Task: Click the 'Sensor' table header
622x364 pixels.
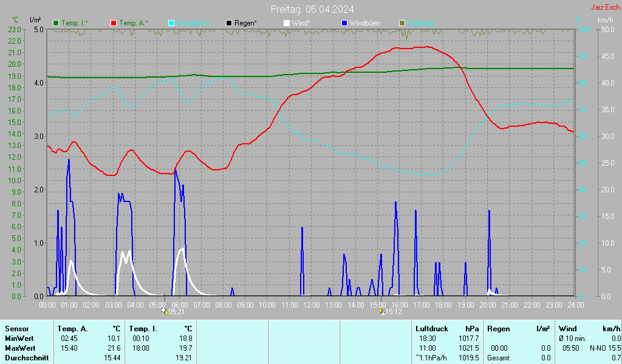Action: point(17,329)
